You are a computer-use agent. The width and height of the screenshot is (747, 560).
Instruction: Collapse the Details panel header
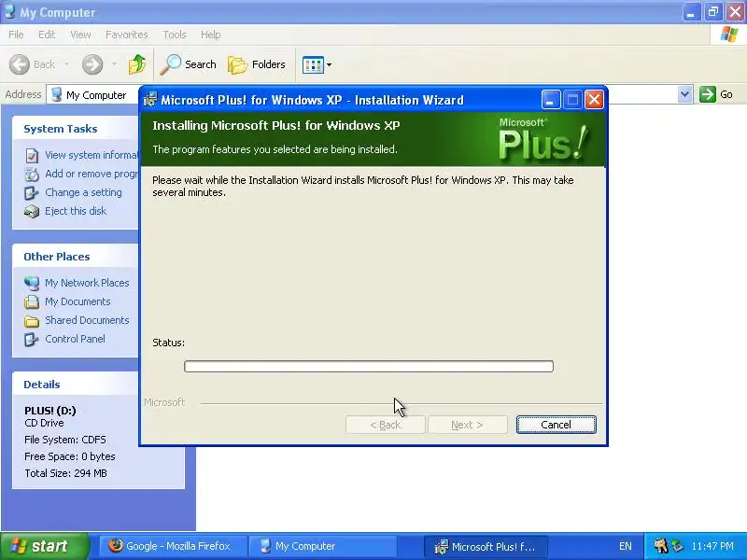pos(76,385)
